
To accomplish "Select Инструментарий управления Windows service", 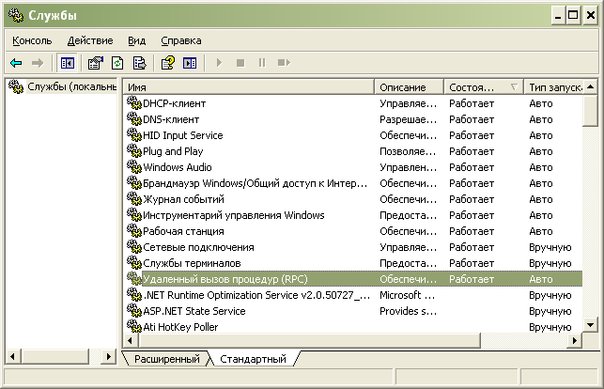I will (x=234, y=215).
